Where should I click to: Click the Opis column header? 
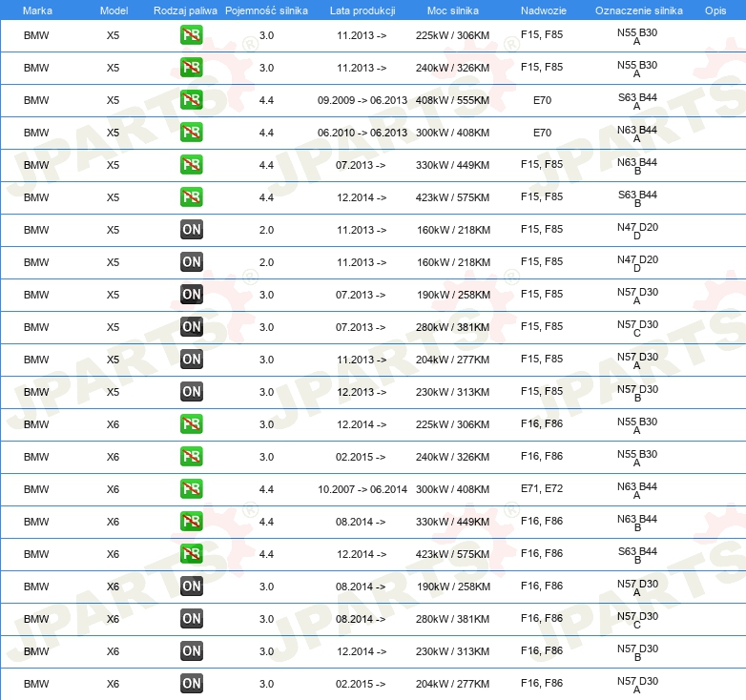coord(715,10)
